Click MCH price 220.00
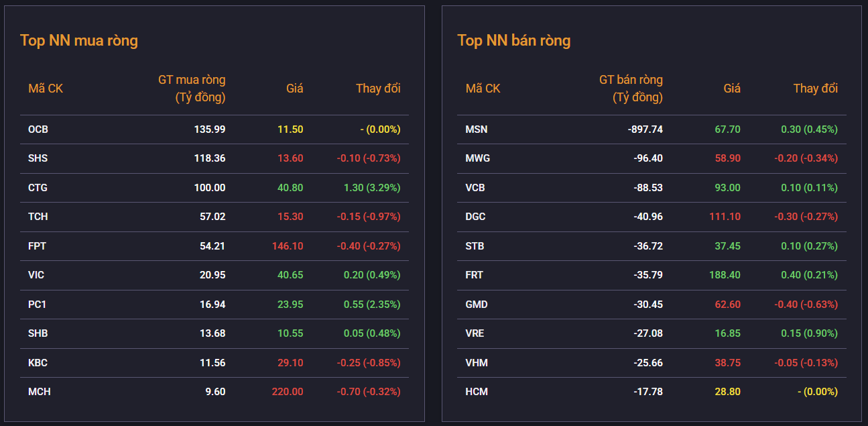 coord(288,392)
